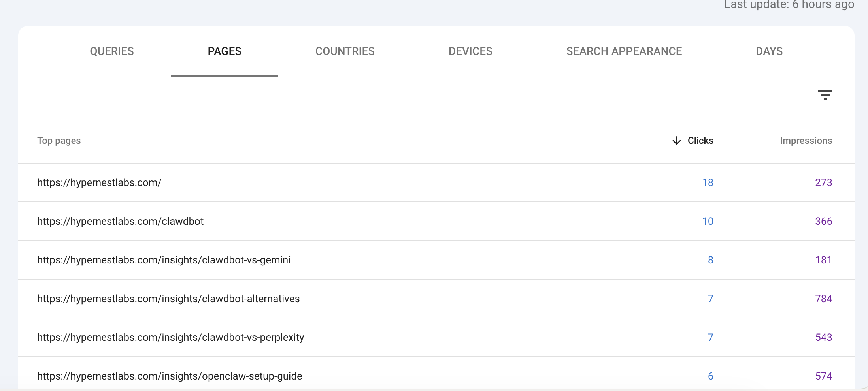The image size is (868, 391).
Task: Open the DEVICES tab
Action: 470,51
